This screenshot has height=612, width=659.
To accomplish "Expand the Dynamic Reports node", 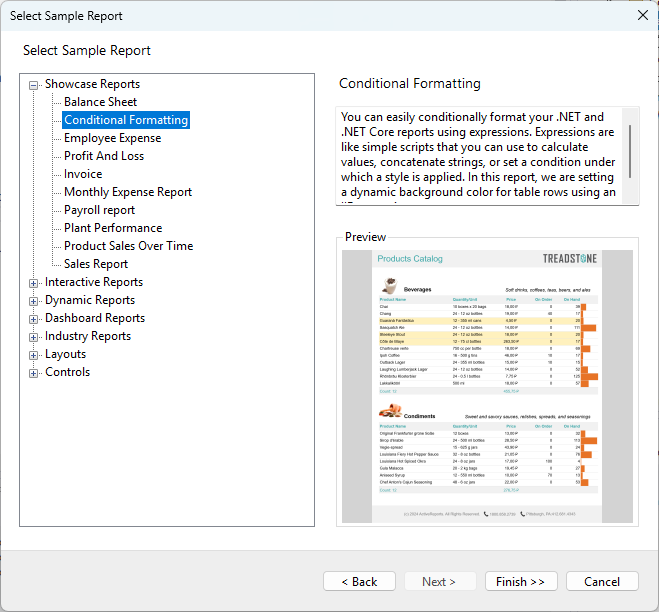I will click(x=34, y=301).
